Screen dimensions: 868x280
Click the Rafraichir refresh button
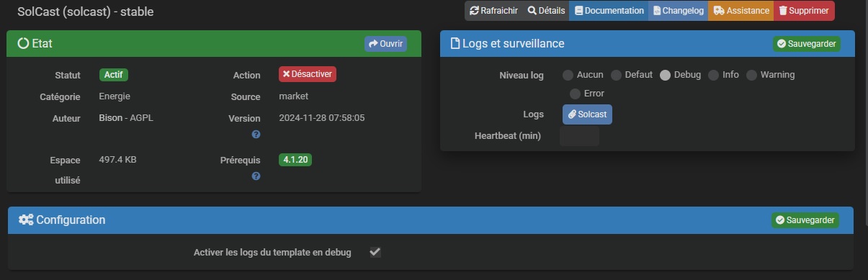493,11
